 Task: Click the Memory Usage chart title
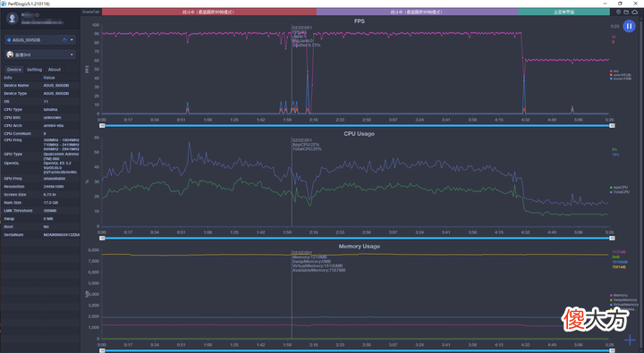pyautogui.click(x=359, y=247)
